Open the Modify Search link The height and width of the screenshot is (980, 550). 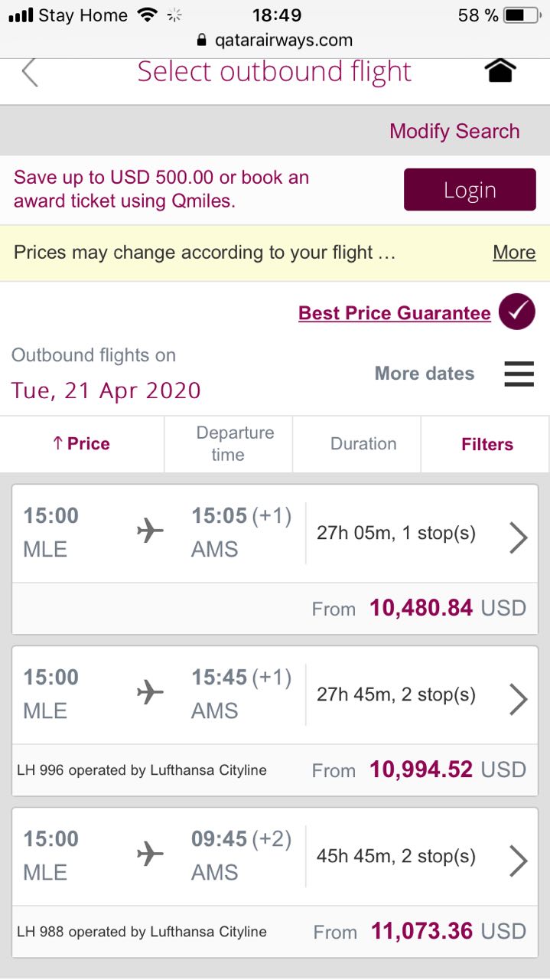click(x=454, y=131)
